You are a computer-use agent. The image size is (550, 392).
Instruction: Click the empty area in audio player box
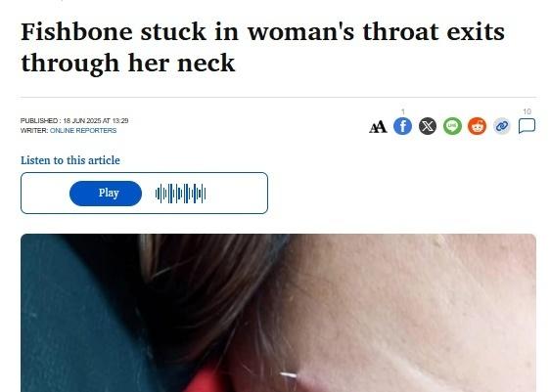[237, 194]
